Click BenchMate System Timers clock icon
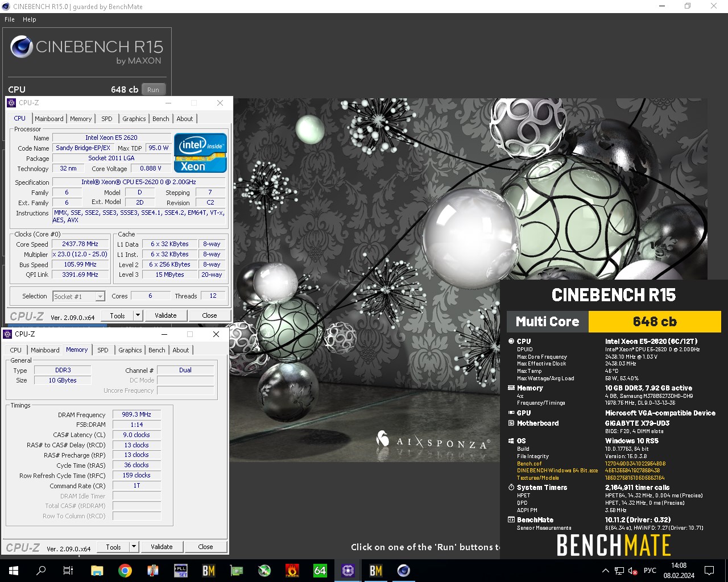 (511, 488)
